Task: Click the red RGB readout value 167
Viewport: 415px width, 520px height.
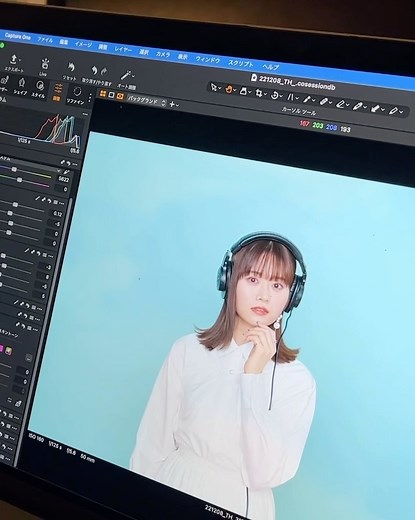Action: point(304,124)
